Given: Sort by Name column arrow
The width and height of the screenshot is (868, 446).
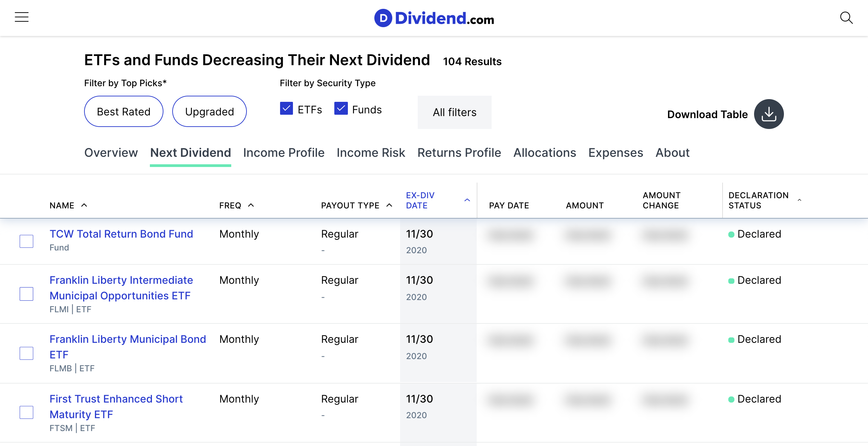Looking at the screenshot, I should coord(84,205).
